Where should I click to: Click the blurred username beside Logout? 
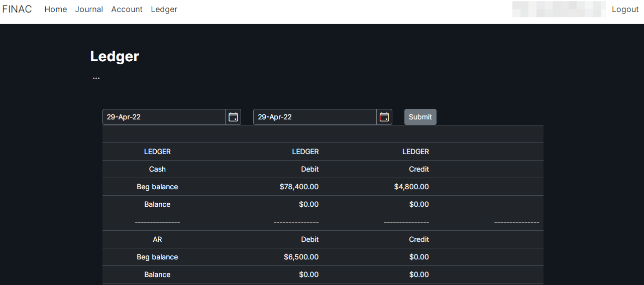pos(559,10)
